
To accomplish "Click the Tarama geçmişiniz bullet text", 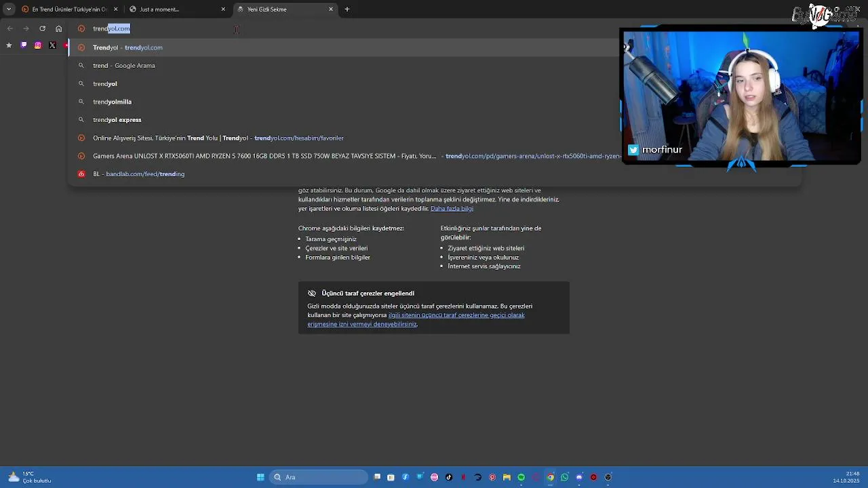I will coord(331,239).
